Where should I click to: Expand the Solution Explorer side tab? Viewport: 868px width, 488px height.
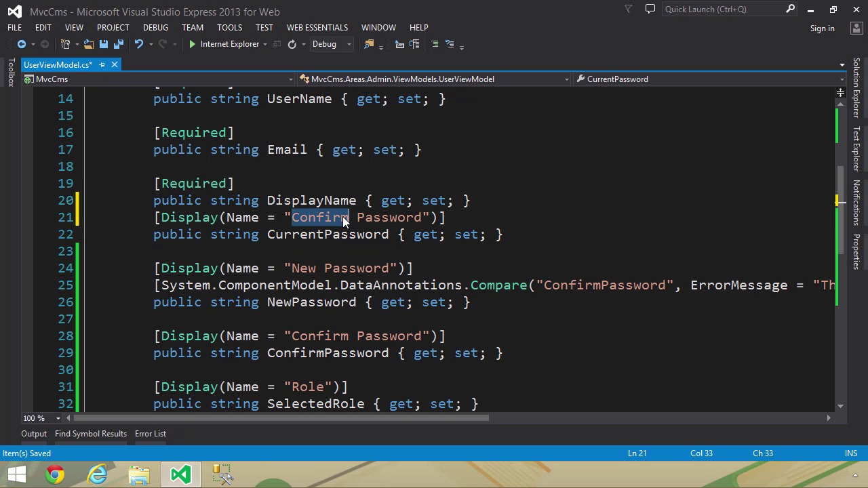coord(856,88)
